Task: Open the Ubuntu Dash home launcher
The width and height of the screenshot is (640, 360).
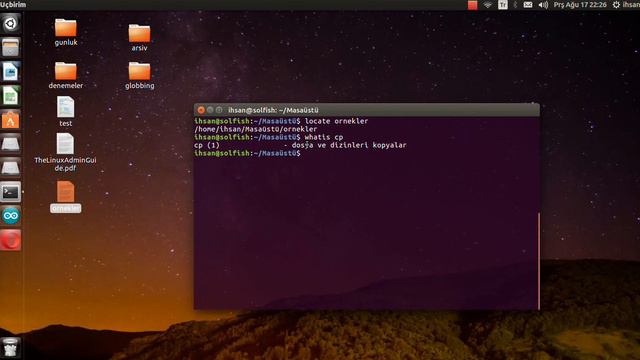Action: 10,23
